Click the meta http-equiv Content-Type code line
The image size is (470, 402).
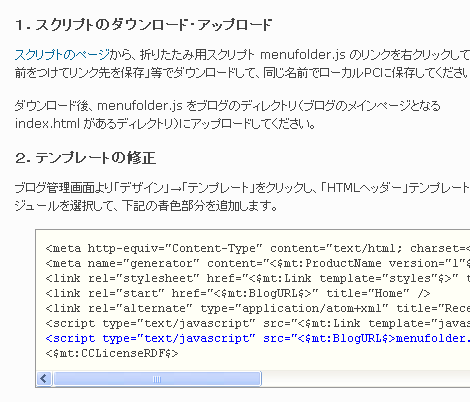(x=258, y=248)
